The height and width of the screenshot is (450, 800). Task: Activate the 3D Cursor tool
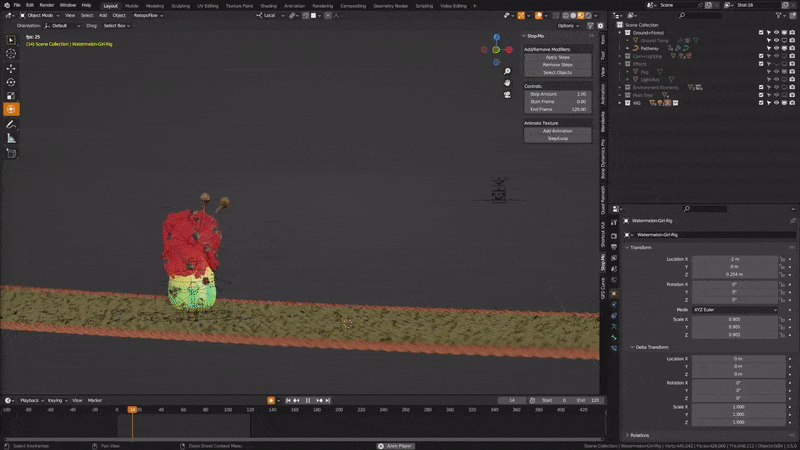11,54
